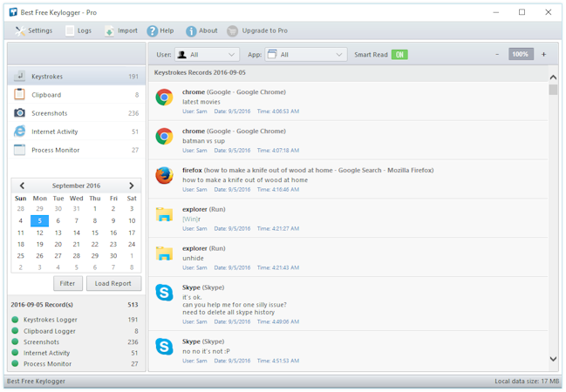Select the Process Monitor window icon
Viewport: 566px width, 392px height.
(19, 150)
